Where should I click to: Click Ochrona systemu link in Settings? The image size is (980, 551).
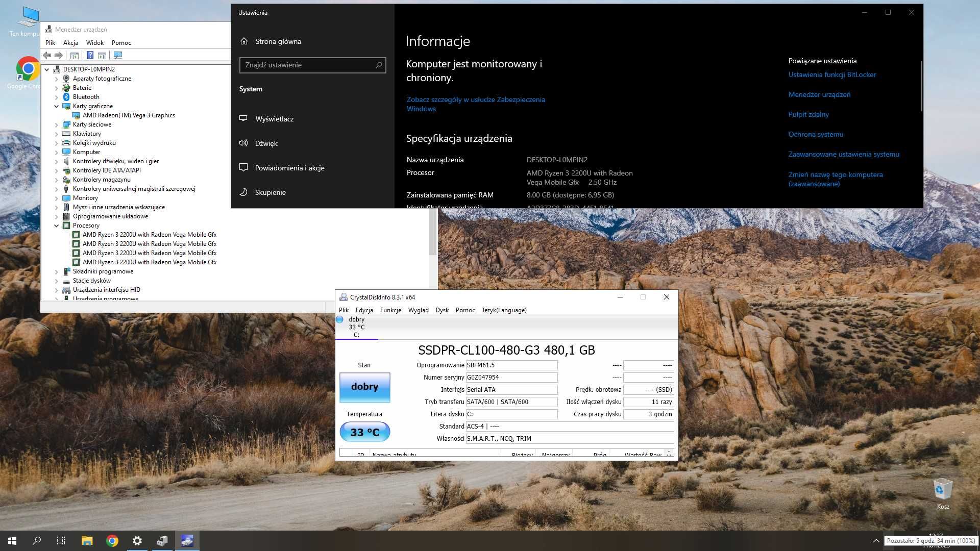pyautogui.click(x=816, y=134)
